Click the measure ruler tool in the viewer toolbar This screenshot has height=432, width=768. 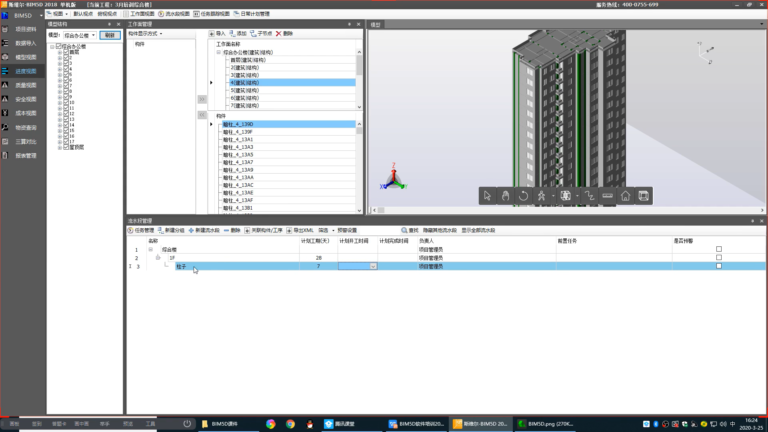point(607,196)
